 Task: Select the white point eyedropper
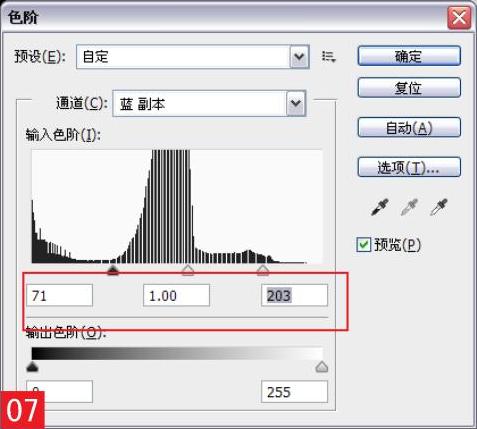click(x=439, y=207)
